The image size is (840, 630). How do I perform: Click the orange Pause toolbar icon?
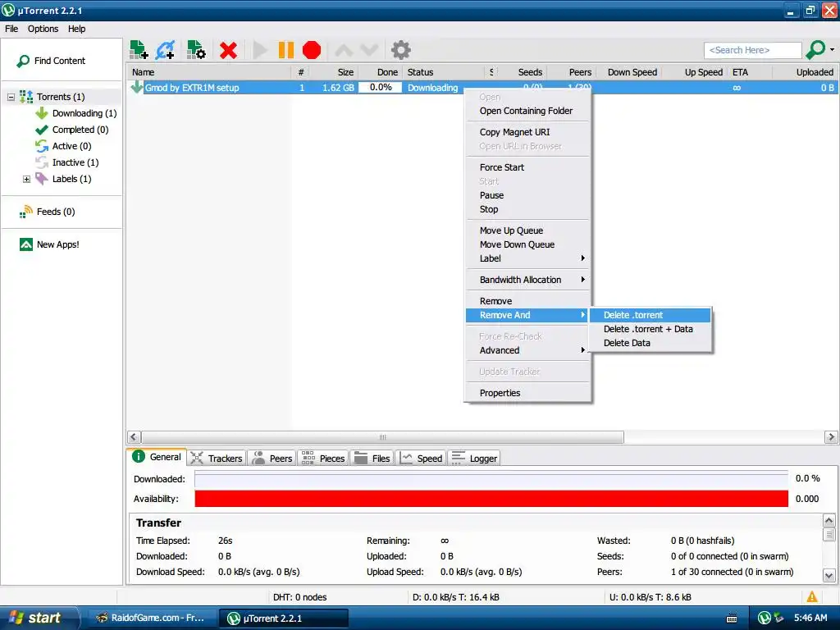click(286, 50)
